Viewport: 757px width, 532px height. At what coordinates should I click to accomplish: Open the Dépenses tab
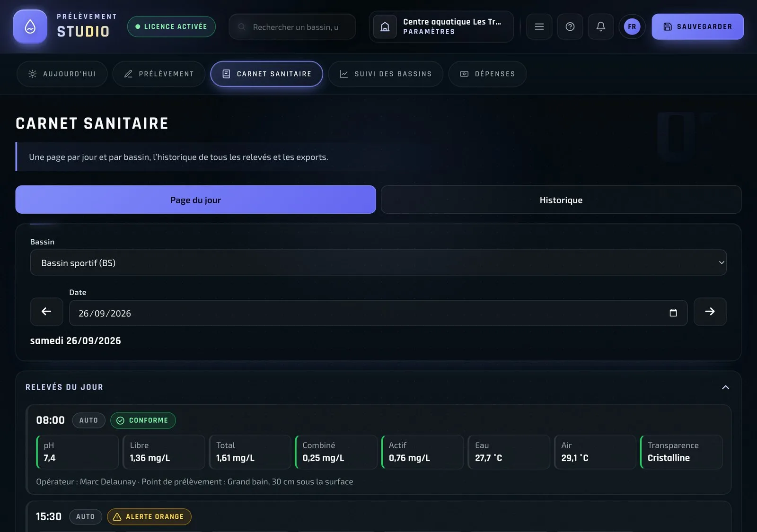(487, 74)
